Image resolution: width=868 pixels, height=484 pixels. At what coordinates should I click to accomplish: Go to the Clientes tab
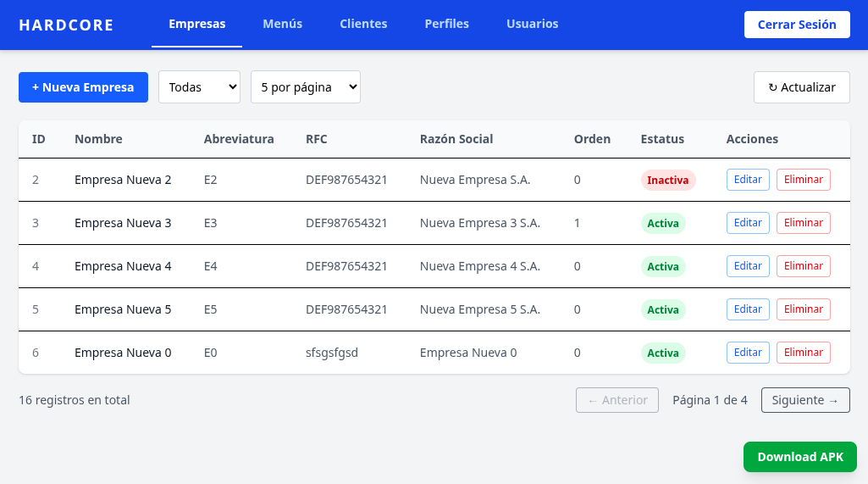point(363,24)
